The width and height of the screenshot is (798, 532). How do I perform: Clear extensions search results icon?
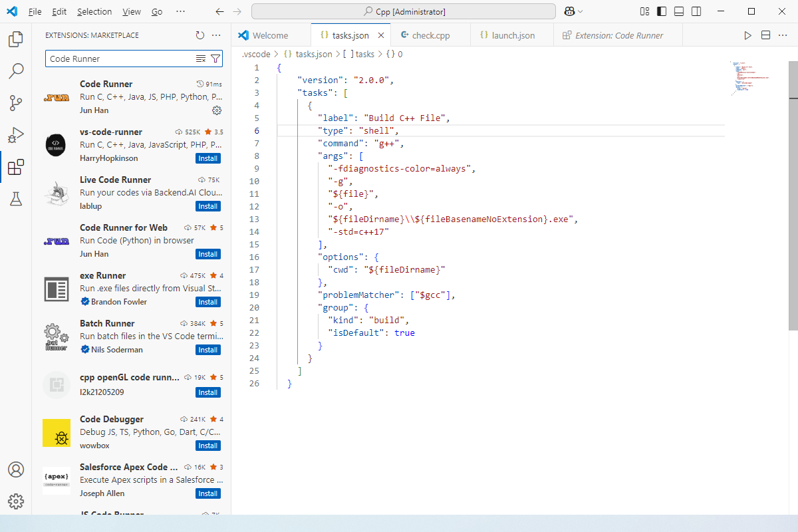201,59
